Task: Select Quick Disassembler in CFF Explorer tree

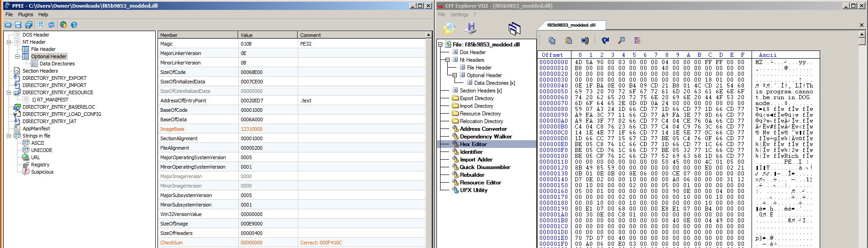Action: tap(484, 167)
